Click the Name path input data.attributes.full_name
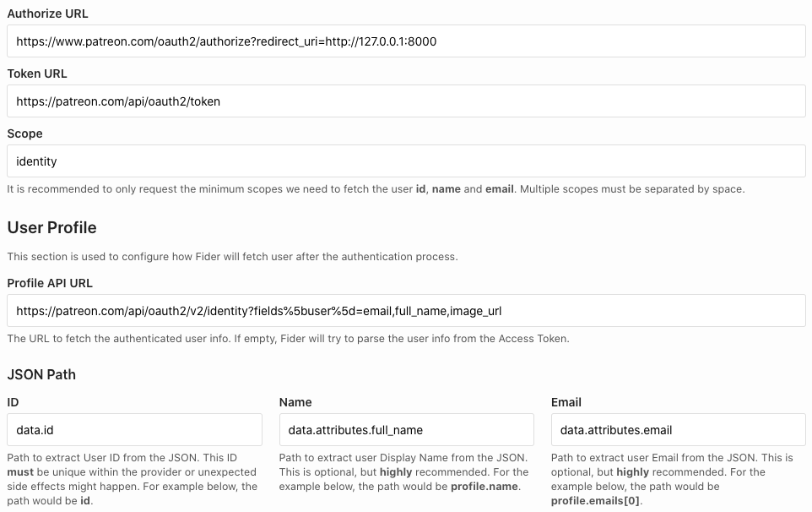The height and width of the screenshot is (512, 812). click(406, 429)
